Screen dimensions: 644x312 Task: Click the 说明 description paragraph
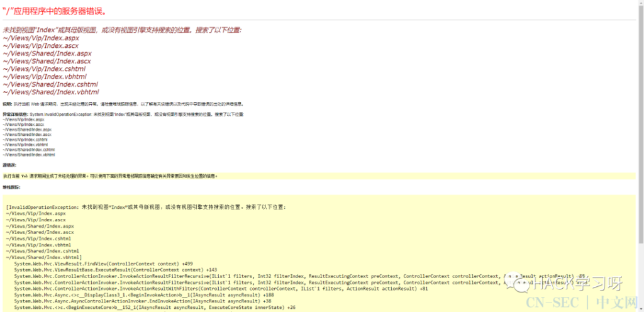[x=123, y=104]
